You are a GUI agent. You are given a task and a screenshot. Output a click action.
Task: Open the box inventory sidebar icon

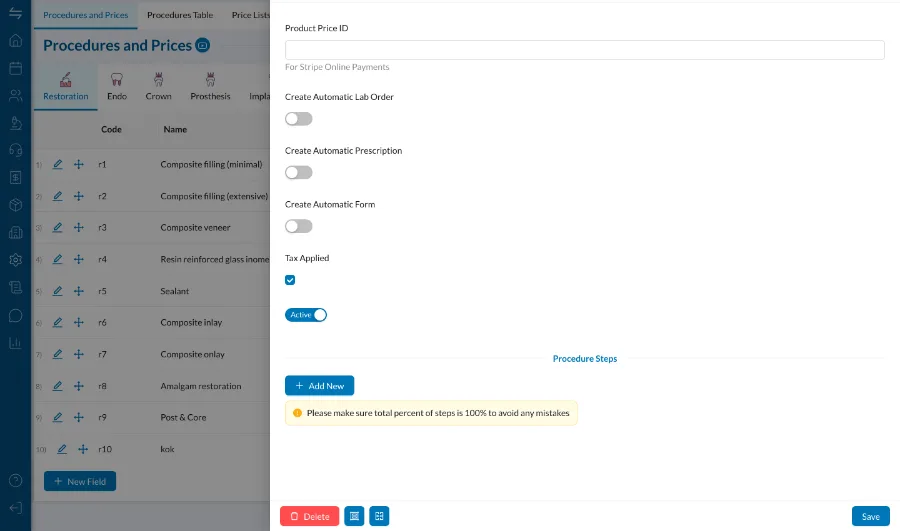click(x=15, y=205)
